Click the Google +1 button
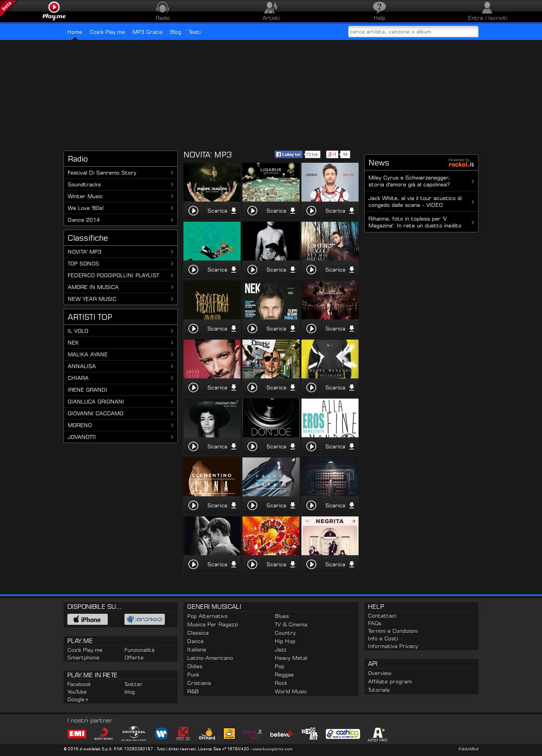Viewport: 542px width, 756px height. click(332, 154)
